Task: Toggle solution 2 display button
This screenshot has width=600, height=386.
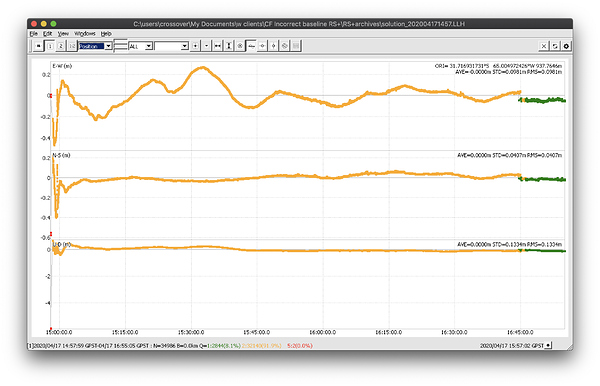Action: click(x=60, y=46)
